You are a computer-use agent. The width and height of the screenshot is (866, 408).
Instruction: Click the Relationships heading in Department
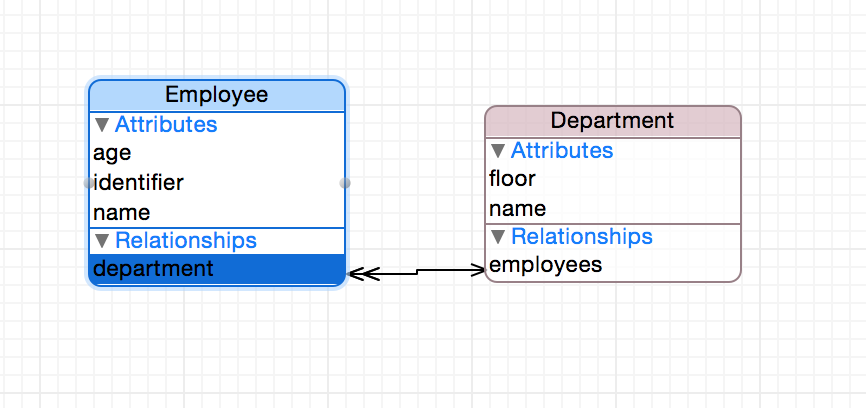582,237
